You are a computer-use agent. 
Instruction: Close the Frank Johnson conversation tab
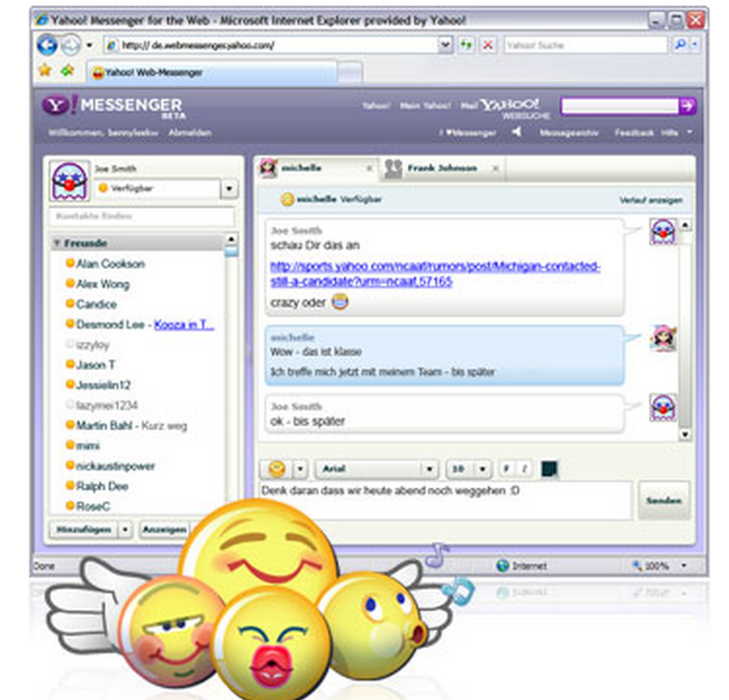(496, 168)
